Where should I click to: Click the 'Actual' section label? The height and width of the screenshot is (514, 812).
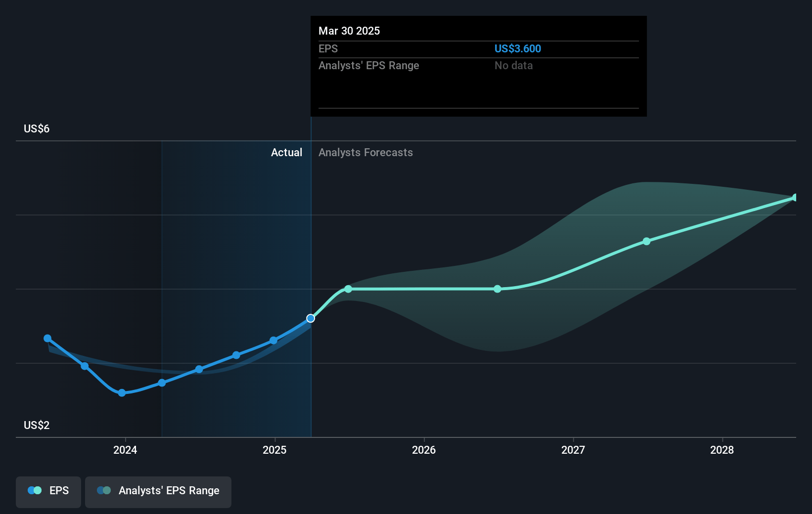(x=286, y=153)
